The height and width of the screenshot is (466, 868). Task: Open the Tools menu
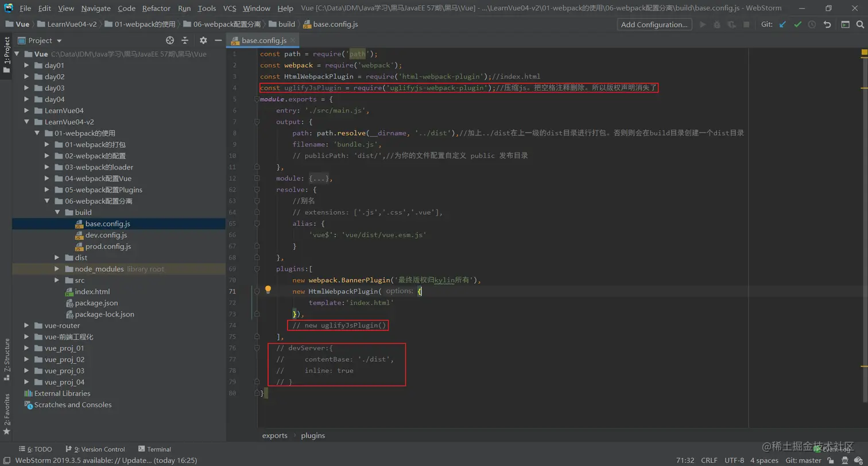[207, 8]
